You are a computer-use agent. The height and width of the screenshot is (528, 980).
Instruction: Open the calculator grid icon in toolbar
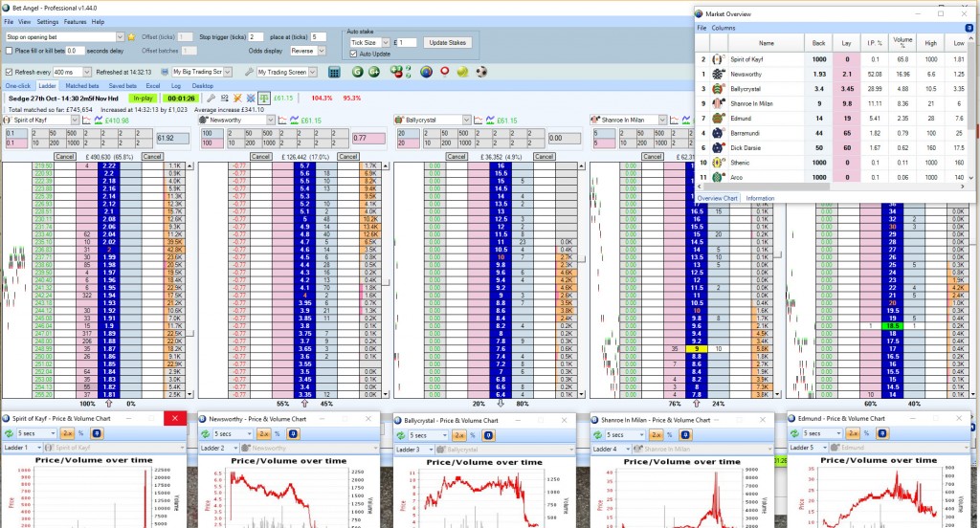334,72
